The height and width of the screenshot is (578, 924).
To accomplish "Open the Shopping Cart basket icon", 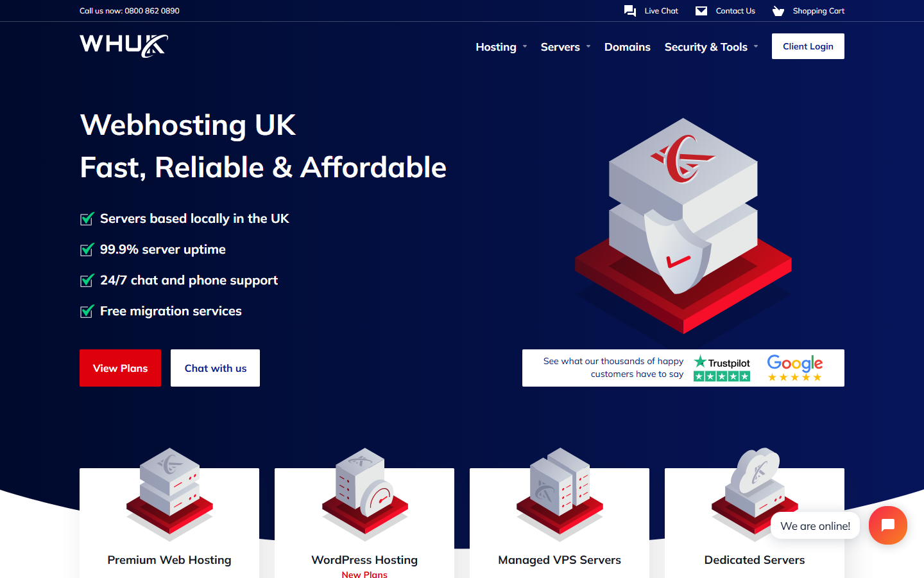I will coord(778,11).
